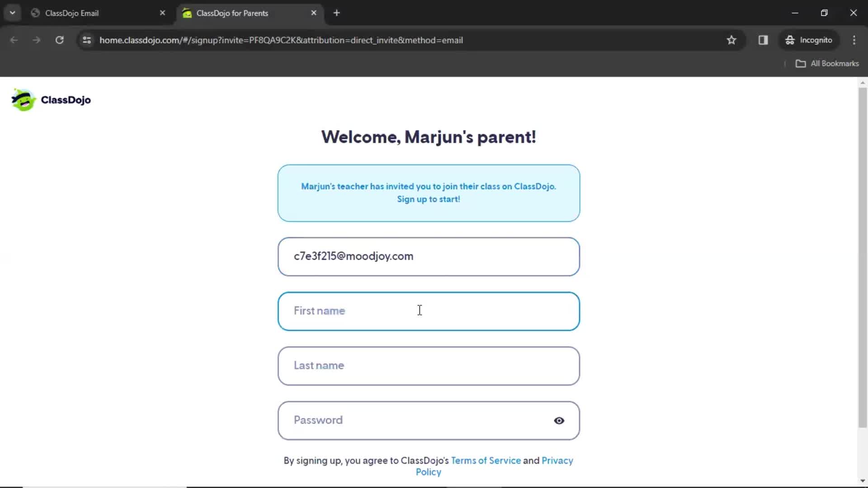Open Chrome three-dot menu
Screen dimensions: 868x488
854,40
